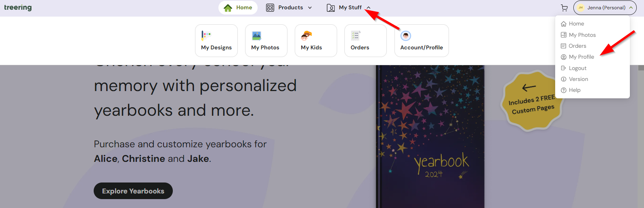Click the shopping cart icon
The height and width of the screenshot is (208, 644).
pyautogui.click(x=564, y=8)
